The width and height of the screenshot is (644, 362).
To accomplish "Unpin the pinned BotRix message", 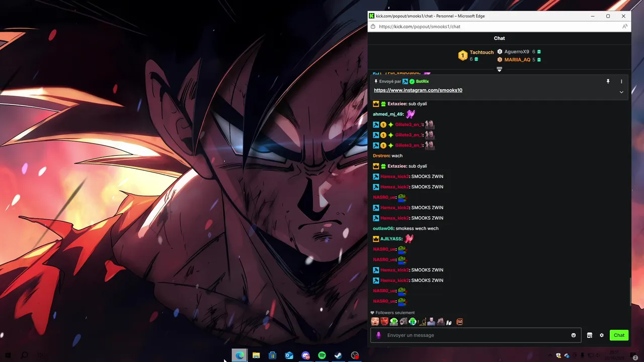I will click(608, 81).
